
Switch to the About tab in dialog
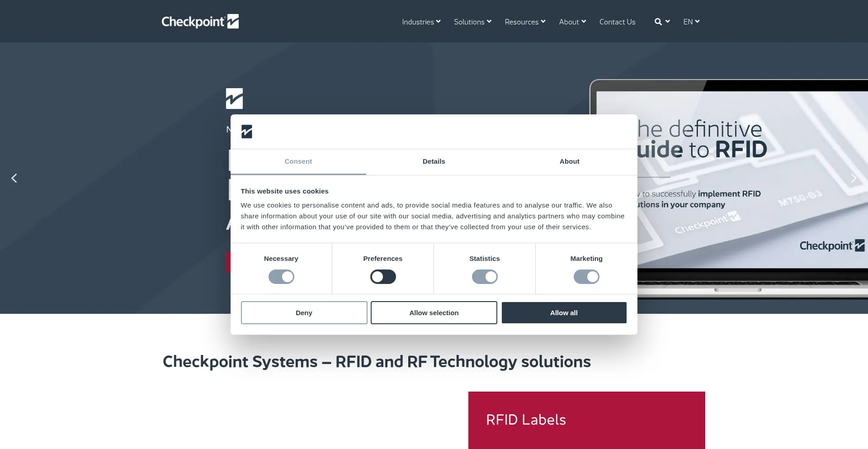pos(570,161)
